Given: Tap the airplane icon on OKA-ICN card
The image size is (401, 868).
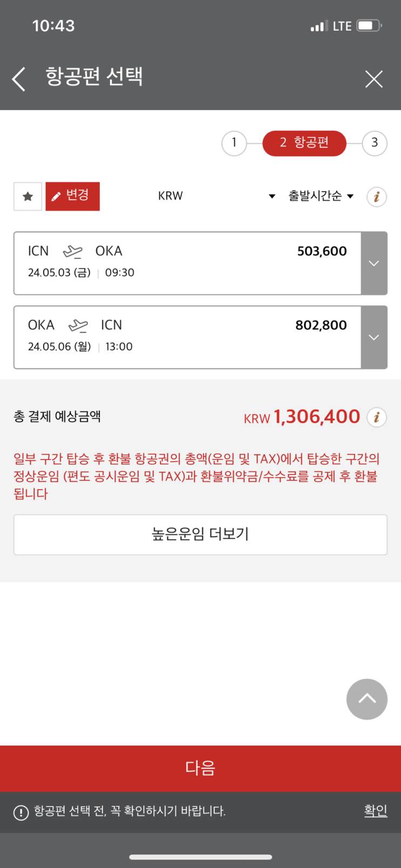Looking at the screenshot, I should (x=78, y=325).
